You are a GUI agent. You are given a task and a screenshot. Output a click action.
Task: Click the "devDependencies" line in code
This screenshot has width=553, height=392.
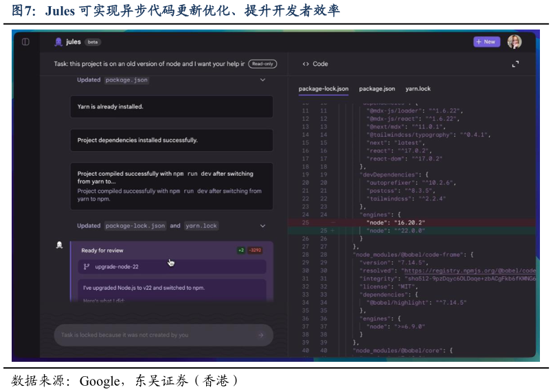[x=394, y=175]
